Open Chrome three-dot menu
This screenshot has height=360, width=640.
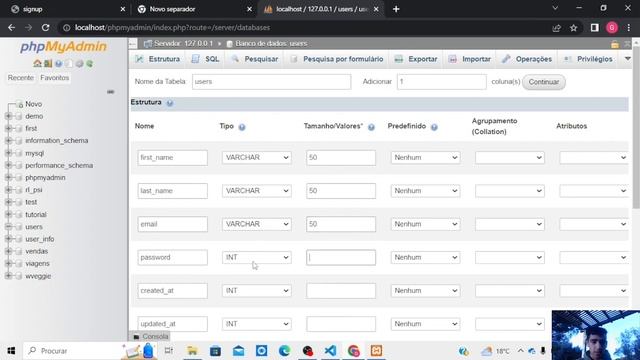(x=629, y=28)
